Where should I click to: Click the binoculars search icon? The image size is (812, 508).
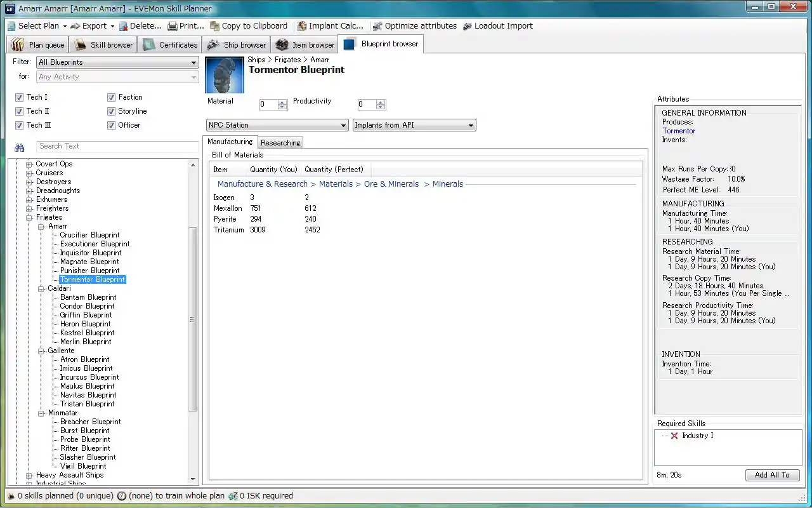[x=20, y=147]
